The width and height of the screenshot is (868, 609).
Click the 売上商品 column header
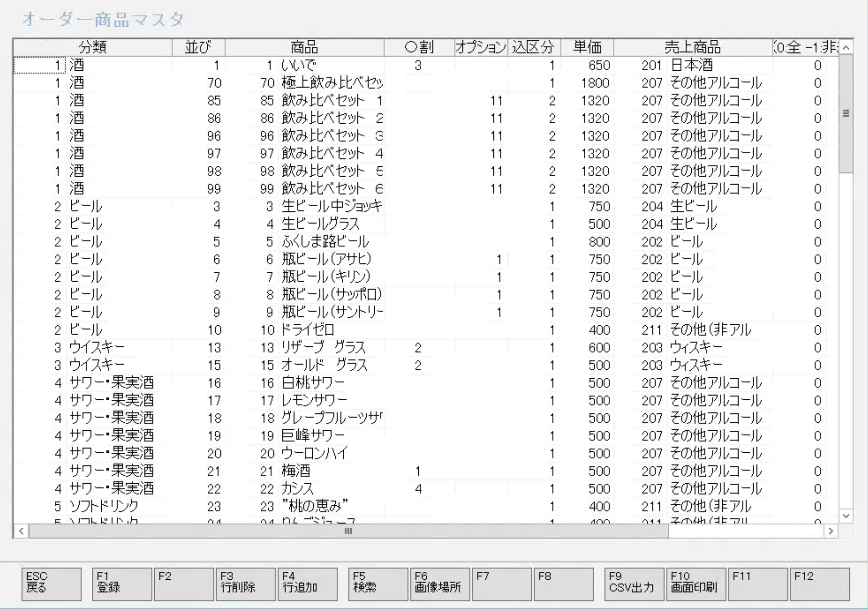pyautogui.click(x=693, y=47)
